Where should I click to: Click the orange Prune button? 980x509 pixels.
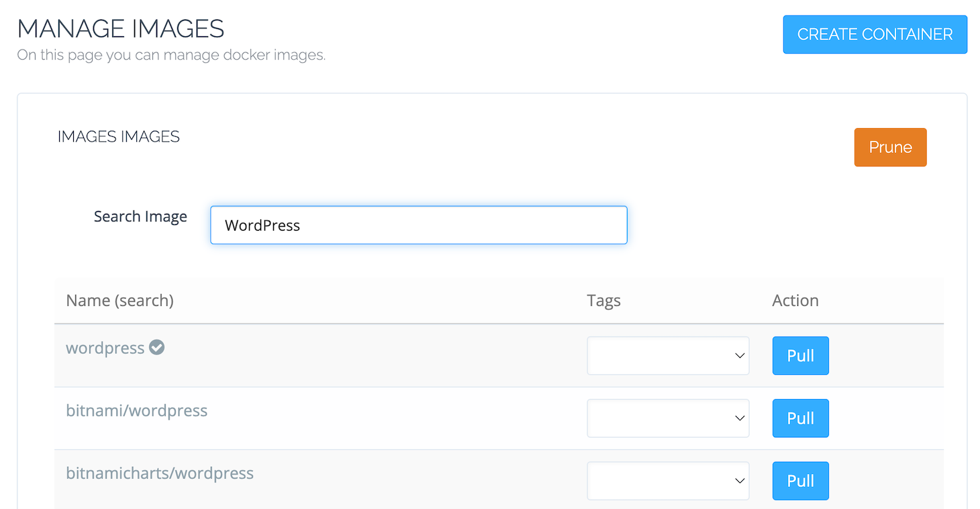tap(890, 148)
